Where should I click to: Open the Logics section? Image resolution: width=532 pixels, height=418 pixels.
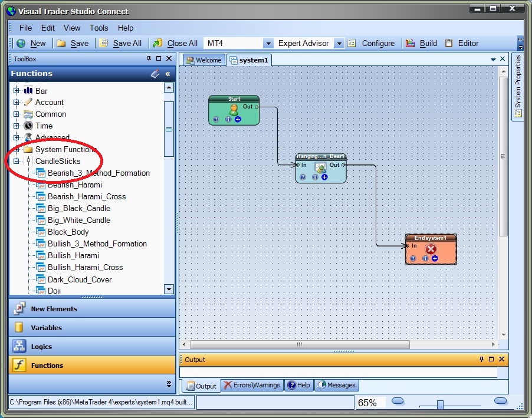click(x=92, y=347)
